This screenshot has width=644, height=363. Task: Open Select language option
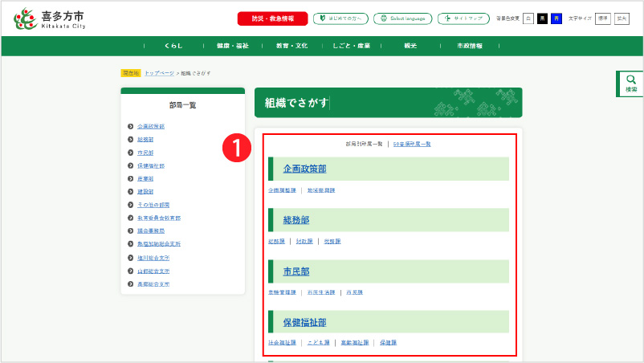[403, 18]
